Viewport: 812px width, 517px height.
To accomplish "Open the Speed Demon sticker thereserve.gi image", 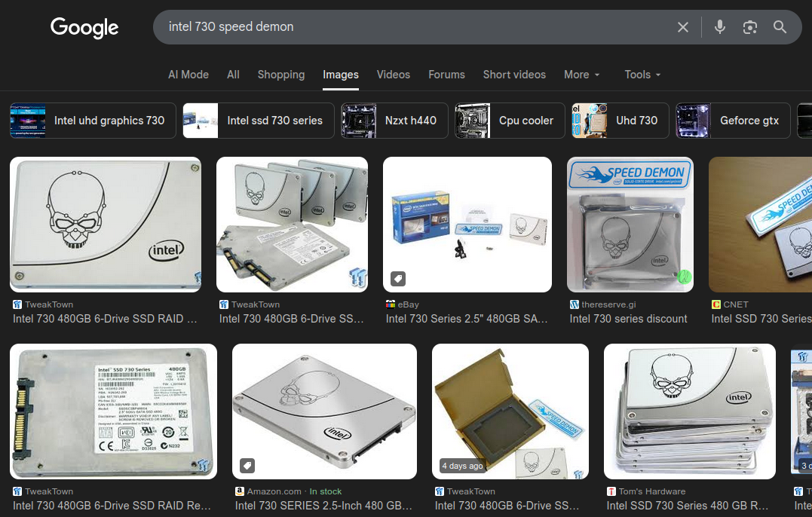I will tap(630, 225).
